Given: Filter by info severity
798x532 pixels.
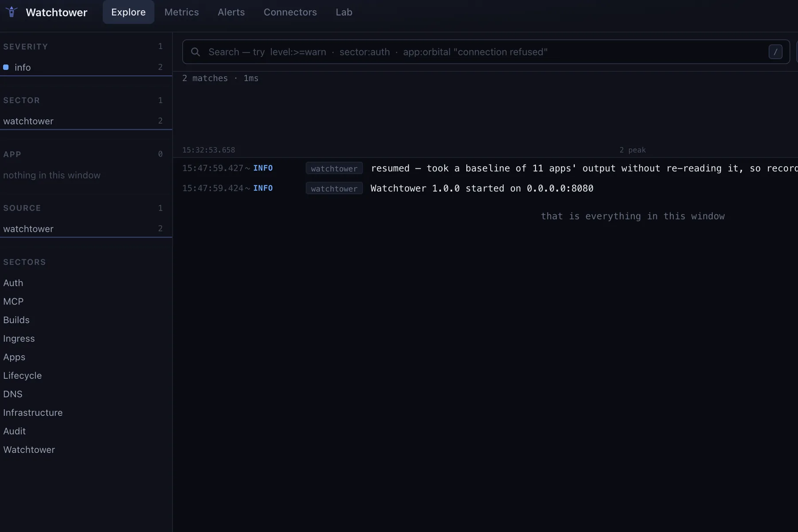Looking at the screenshot, I should click(x=86, y=67).
